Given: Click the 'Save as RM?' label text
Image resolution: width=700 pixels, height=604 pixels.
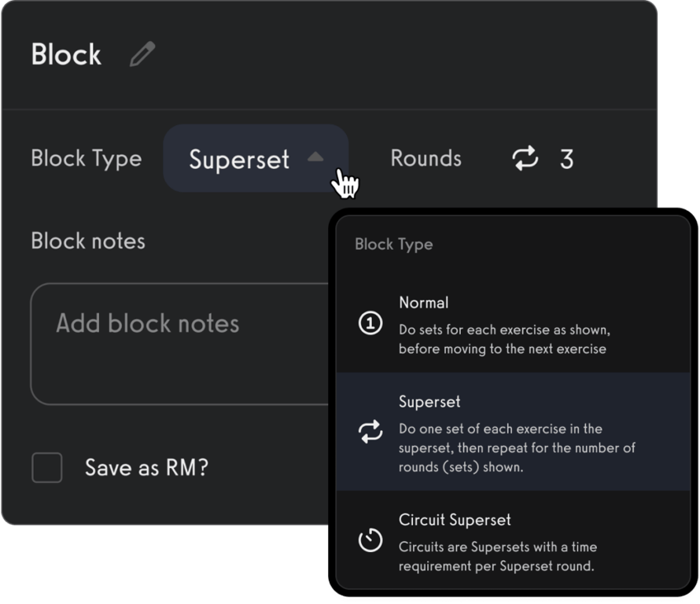Looking at the screenshot, I should pos(146,468).
